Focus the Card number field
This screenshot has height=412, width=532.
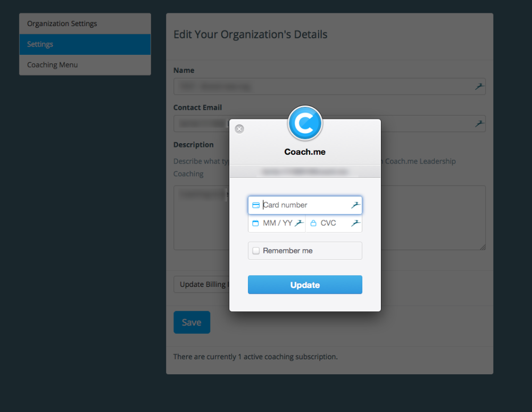(305, 205)
